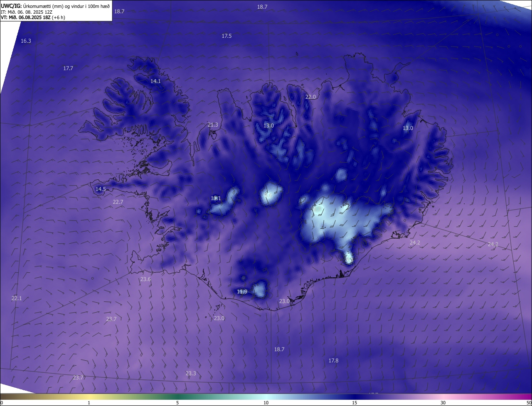Click the 30 tick on the color scale

[443, 403]
